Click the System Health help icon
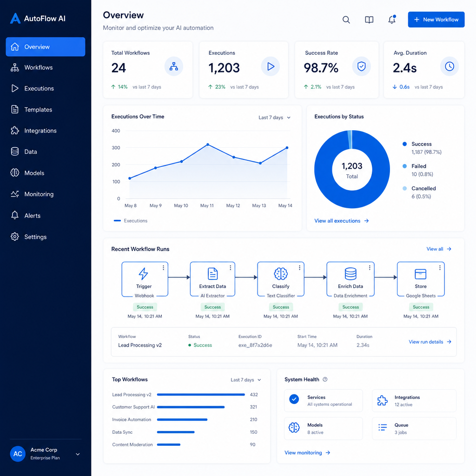The height and width of the screenshot is (476, 476). click(x=325, y=379)
